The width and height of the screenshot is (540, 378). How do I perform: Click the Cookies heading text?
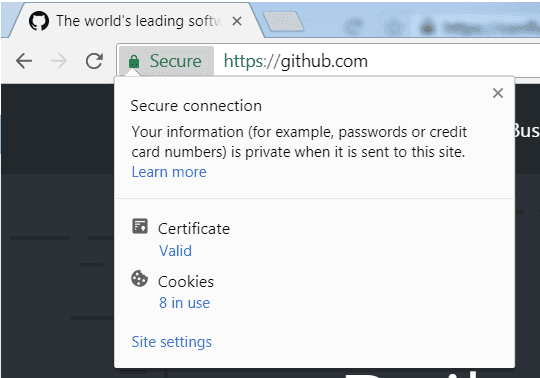[x=186, y=282]
